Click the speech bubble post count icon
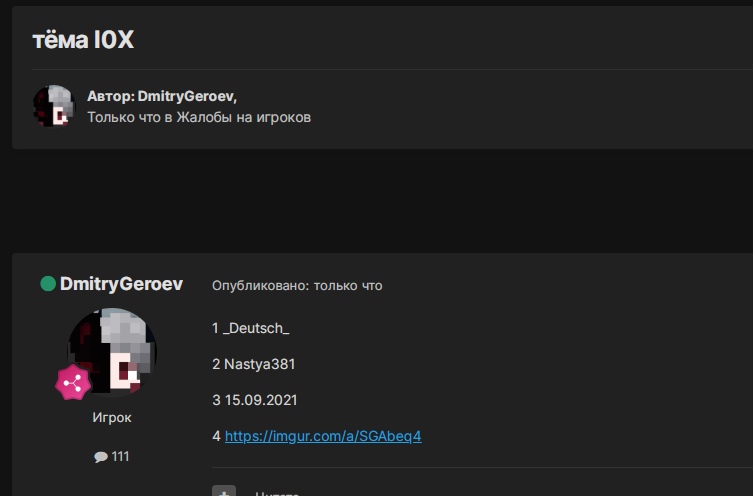The height and width of the screenshot is (496, 753). tap(100, 457)
